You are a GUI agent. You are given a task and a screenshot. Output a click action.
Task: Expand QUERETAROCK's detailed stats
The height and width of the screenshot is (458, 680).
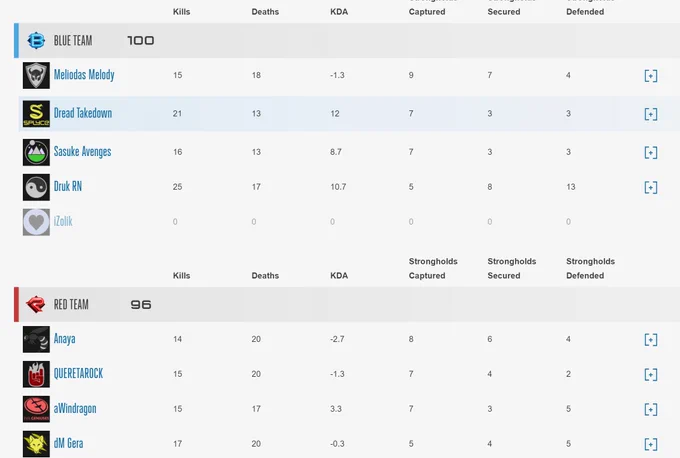[x=651, y=374]
